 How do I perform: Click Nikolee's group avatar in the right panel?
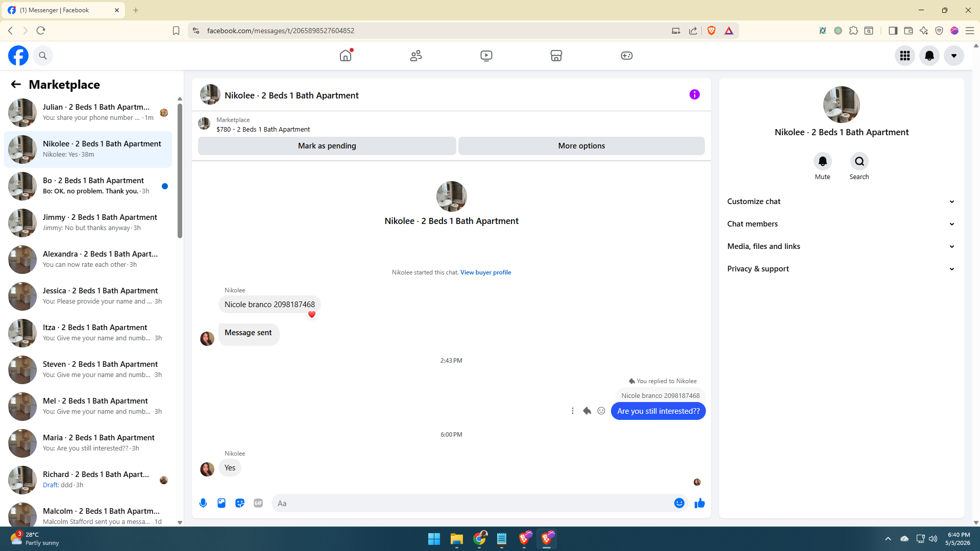click(842, 105)
